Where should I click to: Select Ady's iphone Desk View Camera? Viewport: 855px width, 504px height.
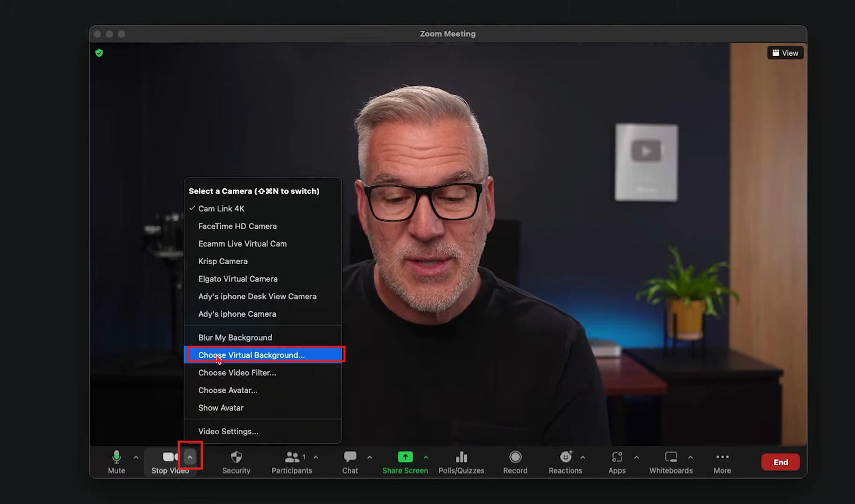coord(263,297)
